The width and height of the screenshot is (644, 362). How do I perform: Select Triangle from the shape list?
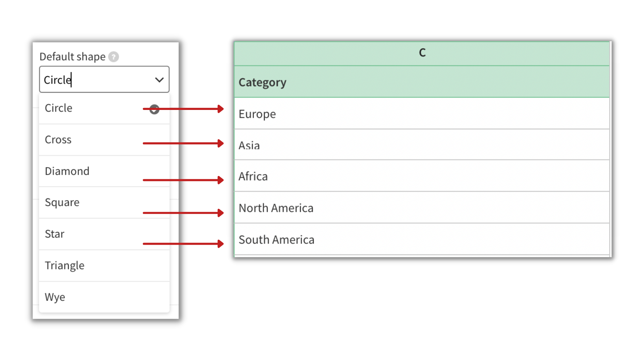click(104, 265)
